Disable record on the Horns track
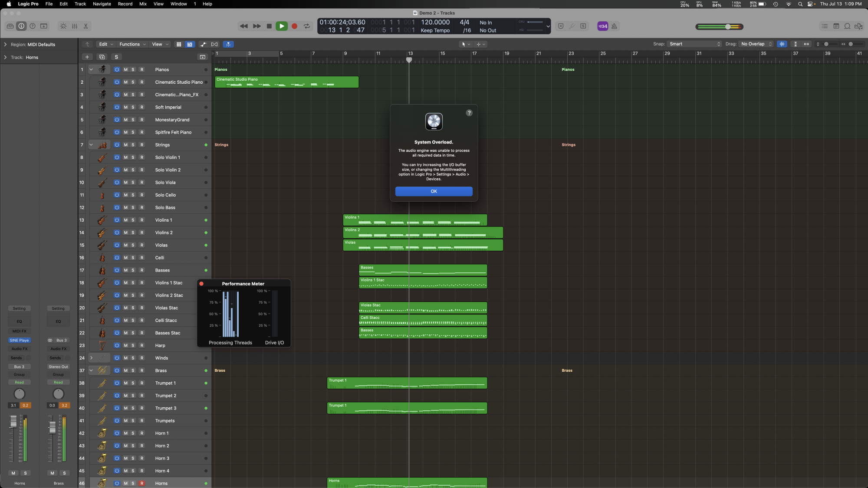This screenshot has height=488, width=868. (141, 483)
